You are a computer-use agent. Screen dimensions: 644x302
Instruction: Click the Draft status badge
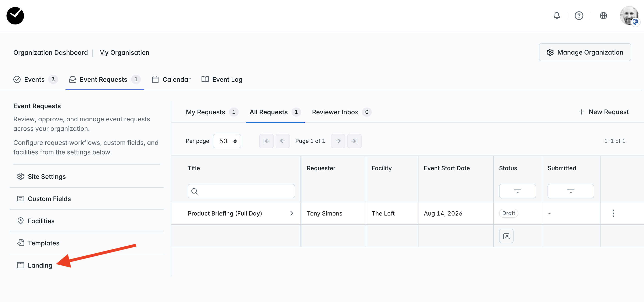pos(508,213)
